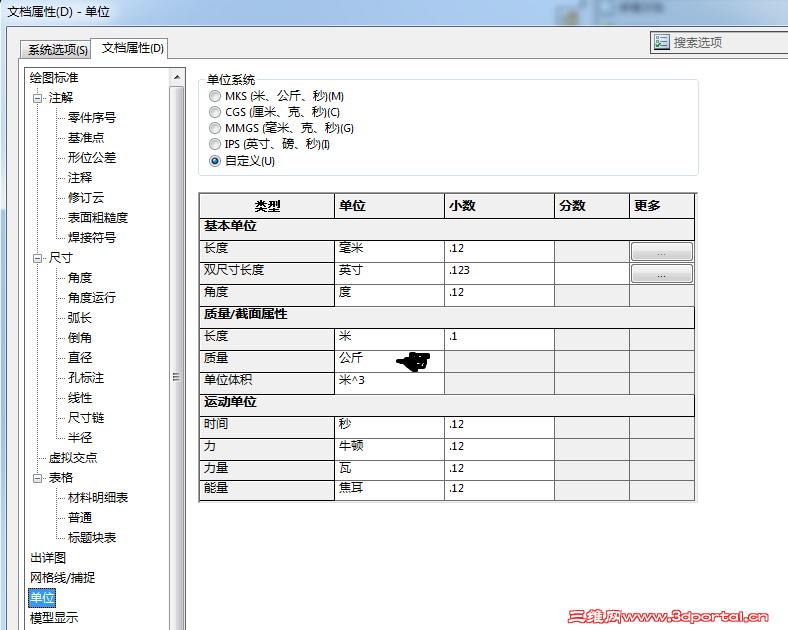
Task: Open time unit cell showing 秒
Action: click(389, 428)
